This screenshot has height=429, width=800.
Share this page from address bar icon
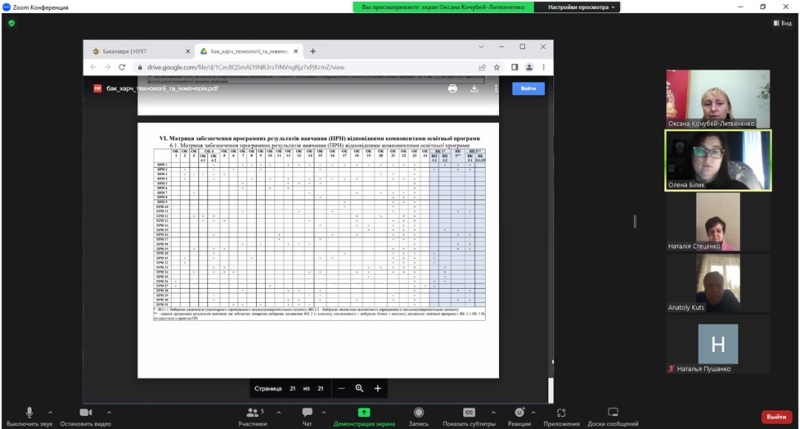[482, 67]
